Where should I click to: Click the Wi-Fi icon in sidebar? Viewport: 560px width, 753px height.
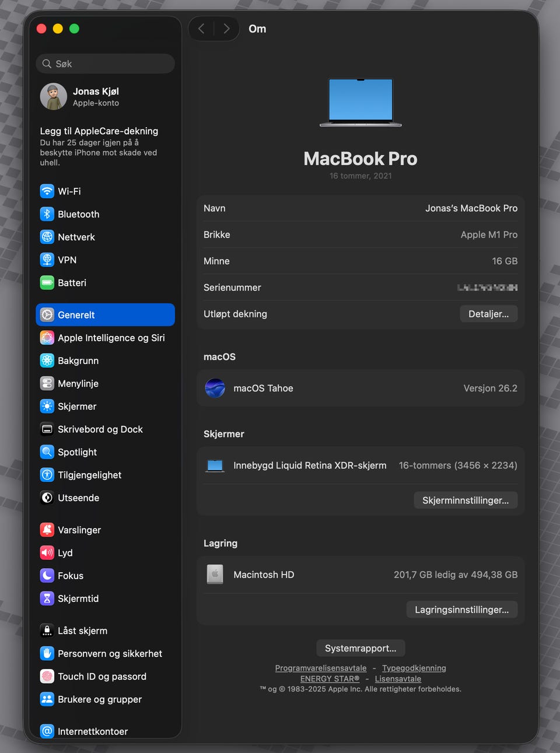click(47, 191)
